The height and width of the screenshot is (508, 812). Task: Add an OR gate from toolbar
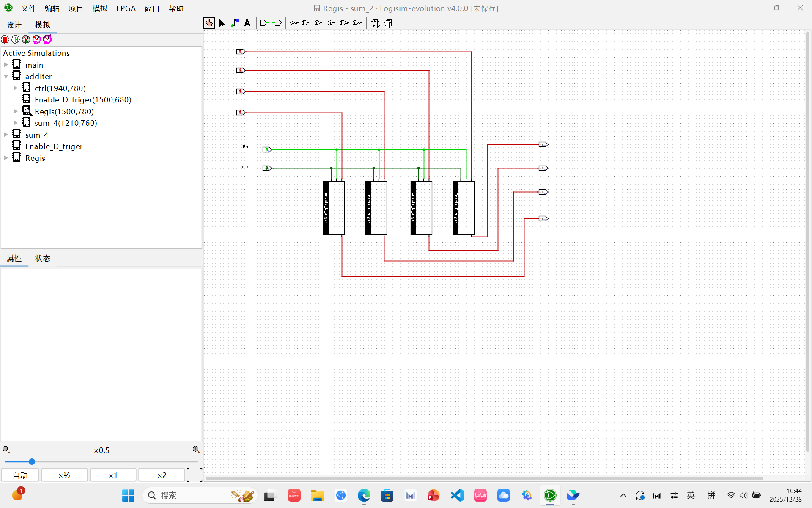click(318, 23)
